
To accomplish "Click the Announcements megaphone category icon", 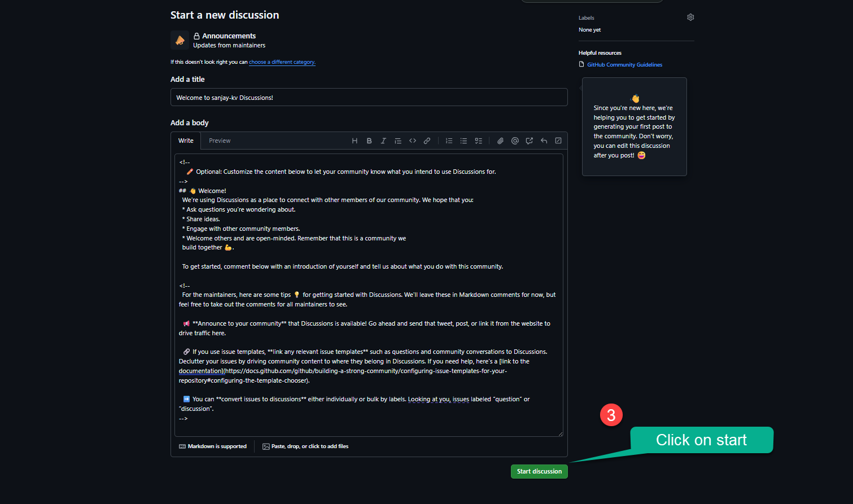I will coord(180,40).
